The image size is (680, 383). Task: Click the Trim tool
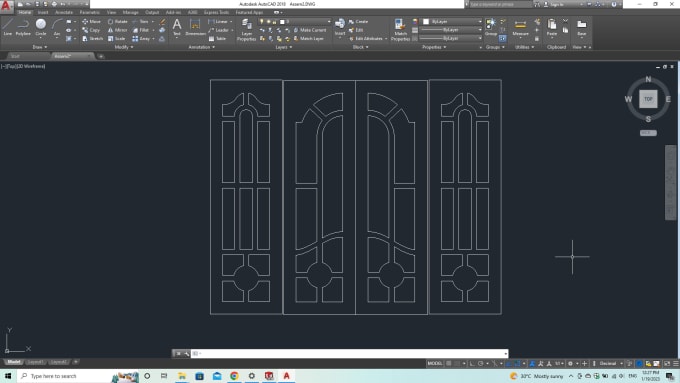point(141,21)
